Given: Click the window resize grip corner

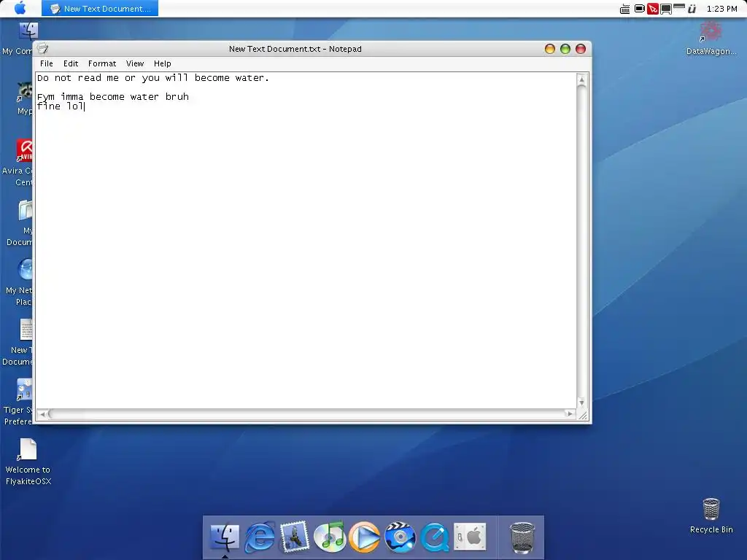Looking at the screenshot, I should click(x=583, y=415).
